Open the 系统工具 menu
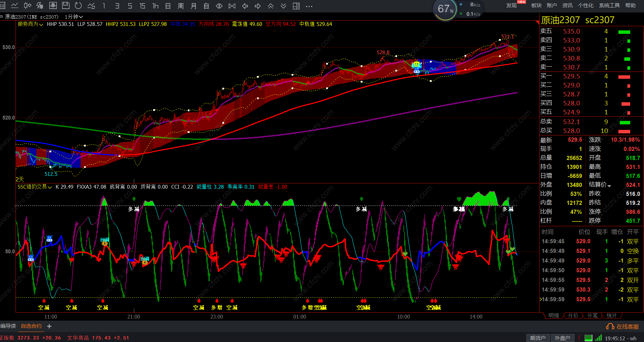This screenshot has height=342, width=644. (x=609, y=6)
